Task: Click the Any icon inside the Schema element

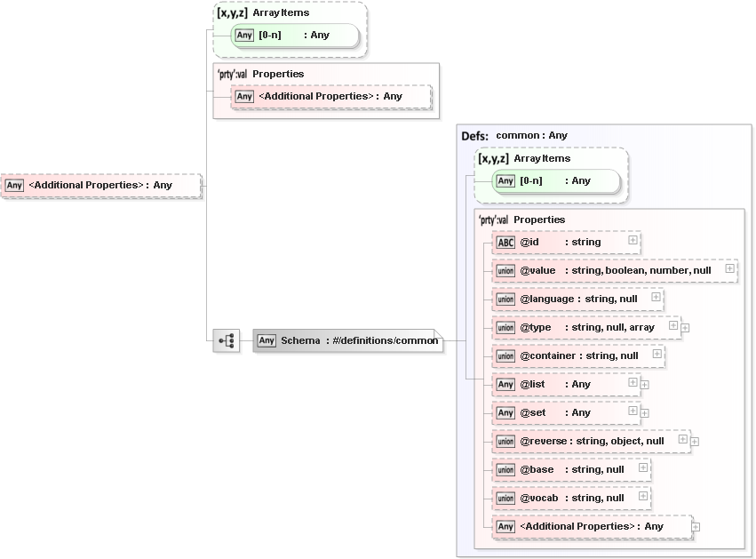Action: [x=266, y=340]
